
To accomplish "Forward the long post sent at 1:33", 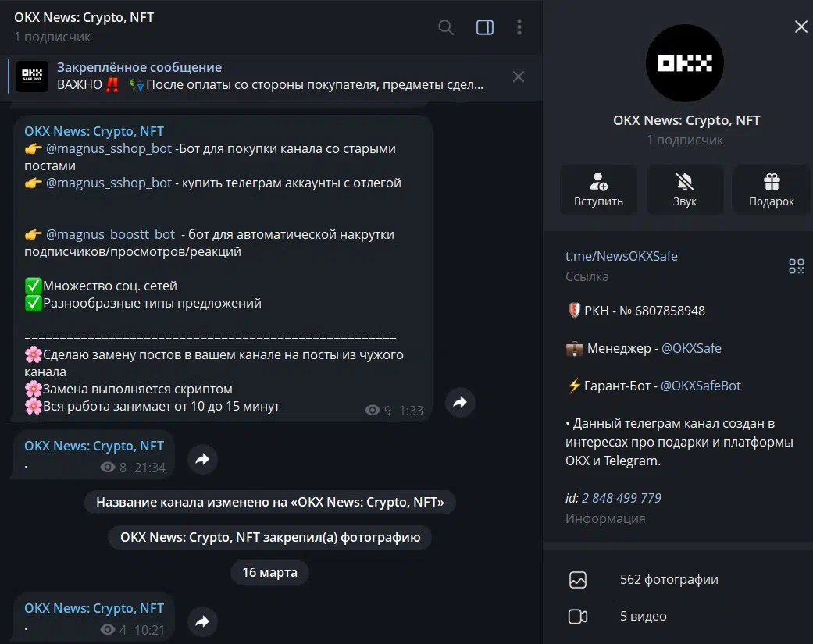I will coord(460,402).
